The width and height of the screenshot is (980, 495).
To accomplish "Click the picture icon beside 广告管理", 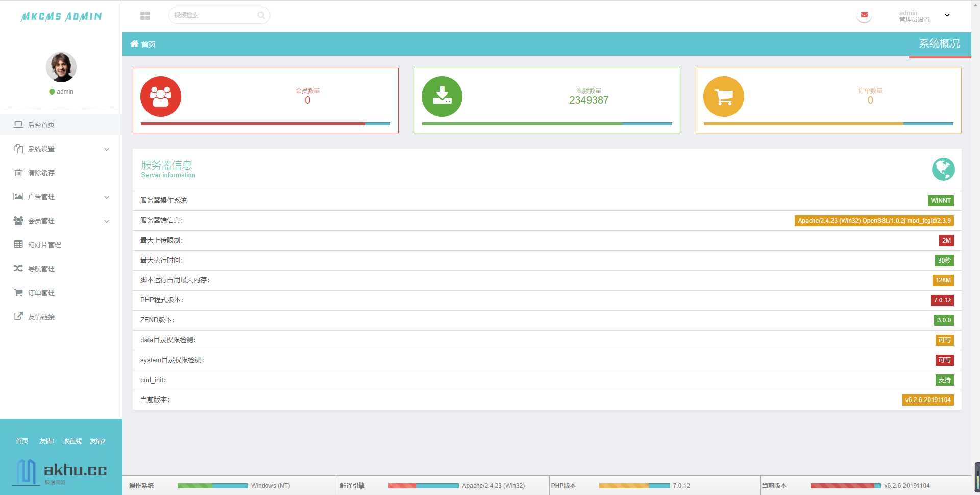I will 18,196.
